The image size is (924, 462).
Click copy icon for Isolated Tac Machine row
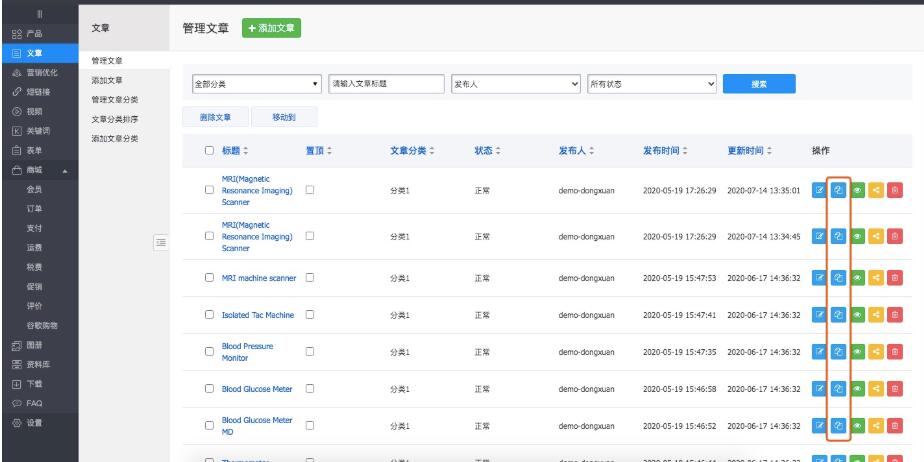(839, 315)
